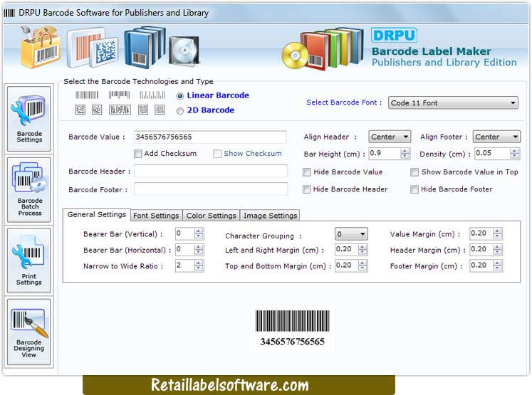This screenshot has width=532, height=395.
Task: Click the generated barcode preview image
Action: (292, 329)
